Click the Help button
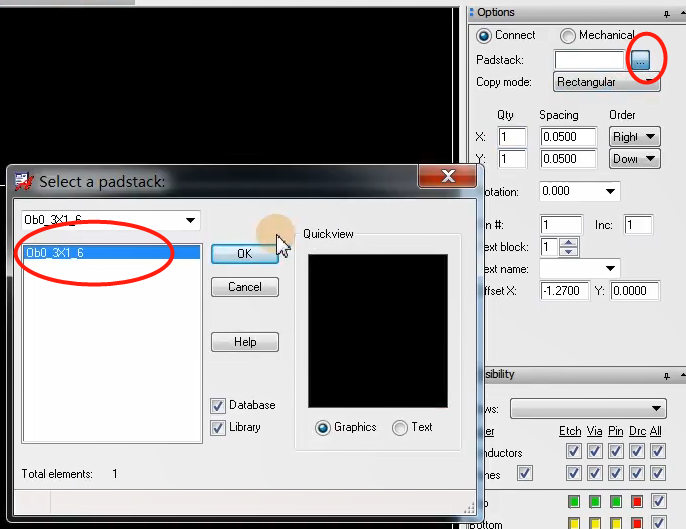686x529 pixels. [244, 342]
